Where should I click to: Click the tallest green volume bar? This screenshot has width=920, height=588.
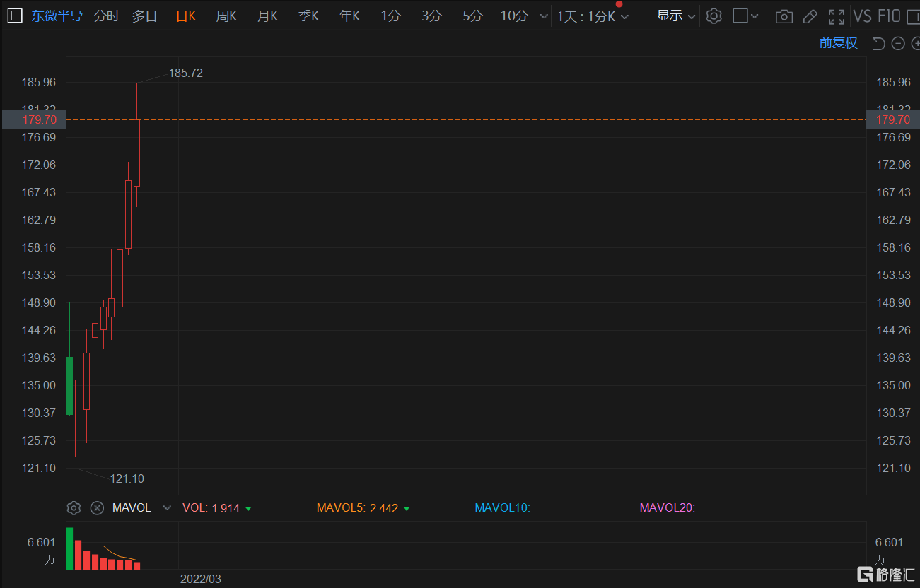click(x=69, y=548)
